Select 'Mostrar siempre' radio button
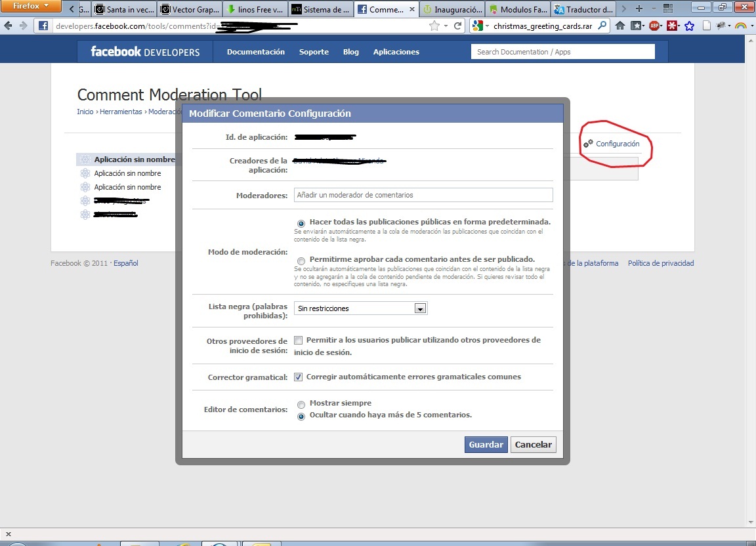The height and width of the screenshot is (546, 756). [301, 404]
